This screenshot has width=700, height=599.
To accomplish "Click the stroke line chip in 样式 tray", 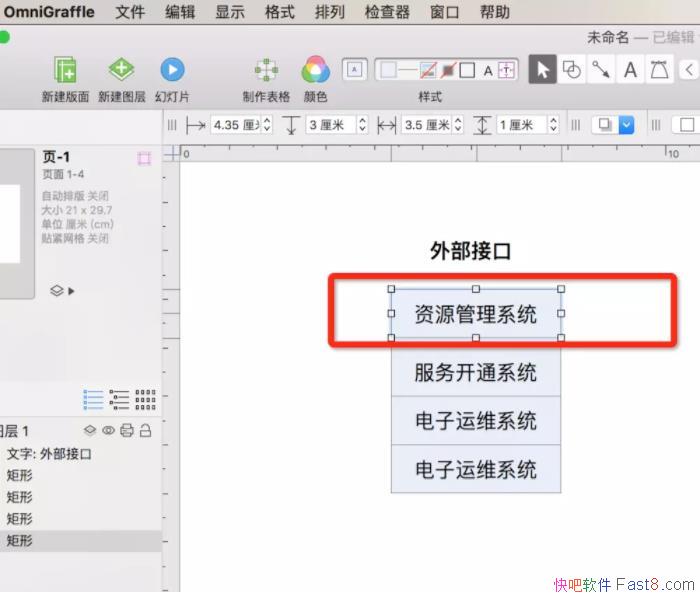I will coord(407,70).
